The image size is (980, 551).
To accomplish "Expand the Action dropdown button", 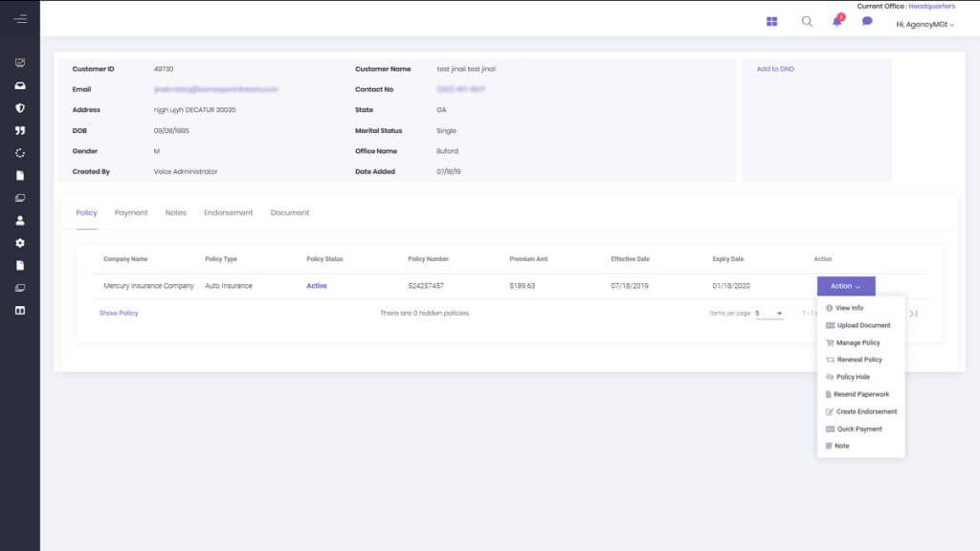I will 846,286.
